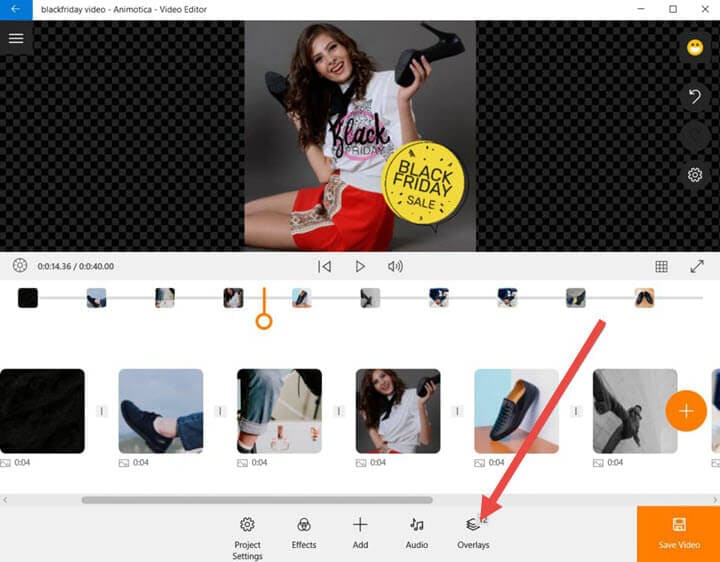This screenshot has height=562, width=720.
Task: Click Save Video button
Action: 678,534
